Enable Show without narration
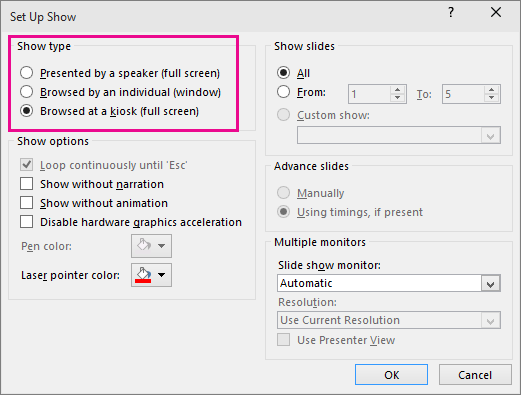This screenshot has width=521, height=395. point(26,184)
